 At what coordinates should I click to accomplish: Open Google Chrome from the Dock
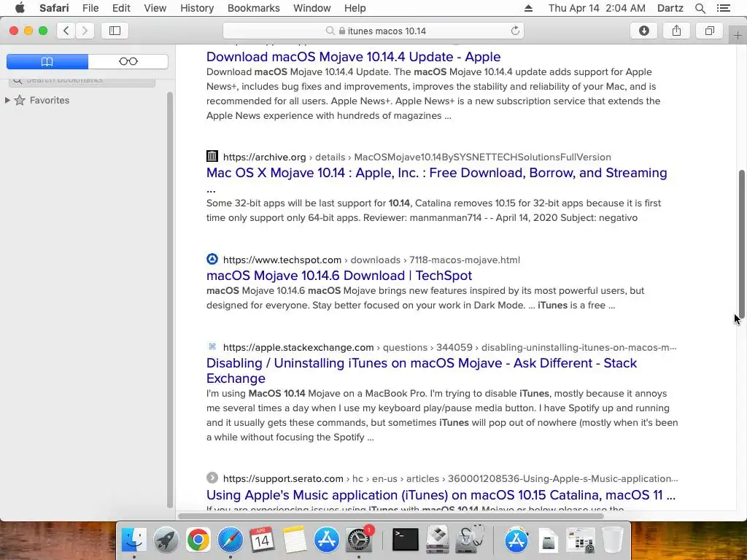pos(198,540)
